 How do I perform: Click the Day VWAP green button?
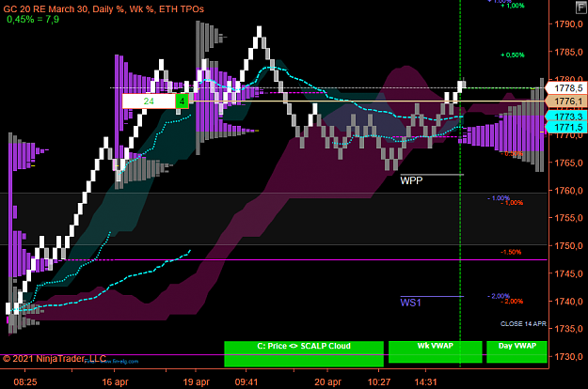tap(516, 352)
